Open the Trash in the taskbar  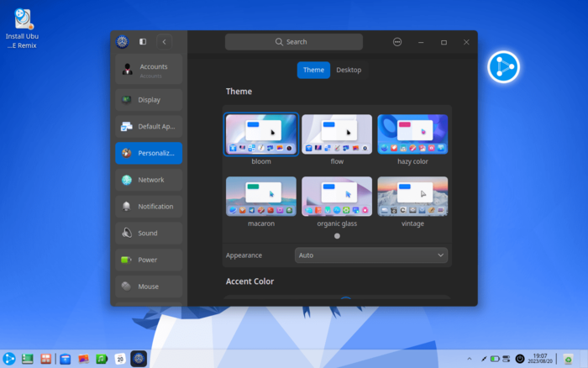[568, 359]
